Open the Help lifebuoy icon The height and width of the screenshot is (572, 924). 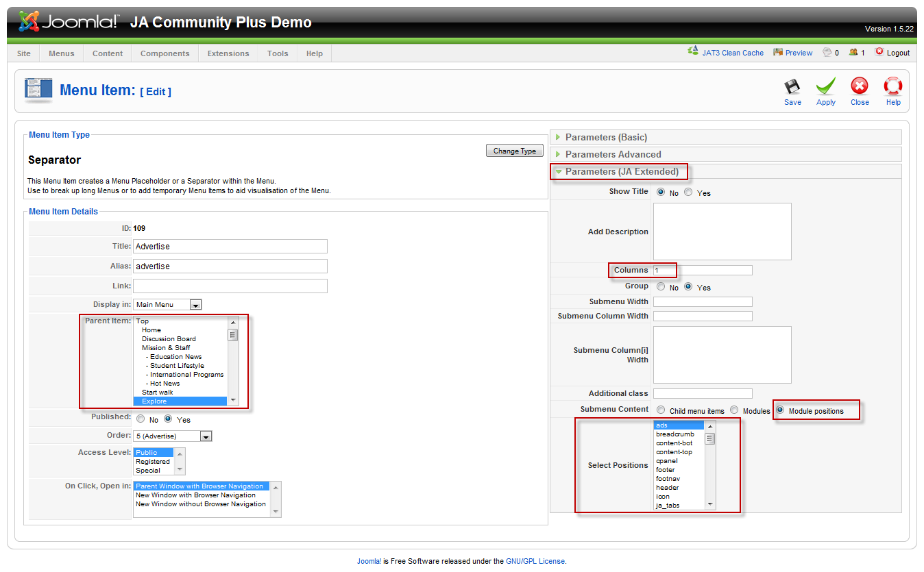(x=892, y=86)
